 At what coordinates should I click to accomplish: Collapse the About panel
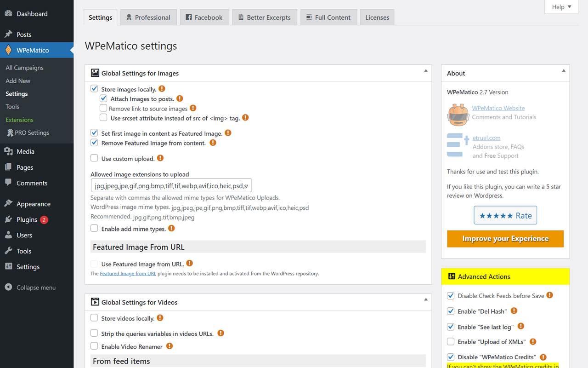[x=564, y=71]
